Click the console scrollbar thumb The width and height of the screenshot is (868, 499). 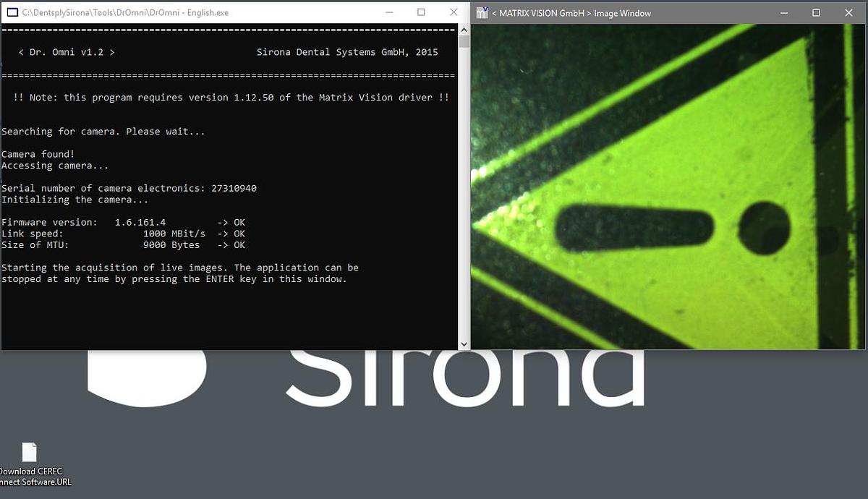(x=464, y=41)
